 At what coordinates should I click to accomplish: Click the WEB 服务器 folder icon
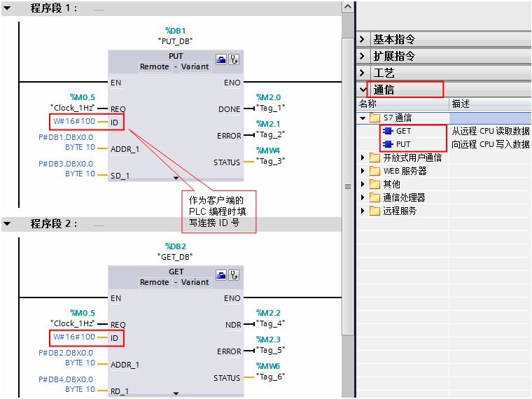pyautogui.click(x=374, y=171)
